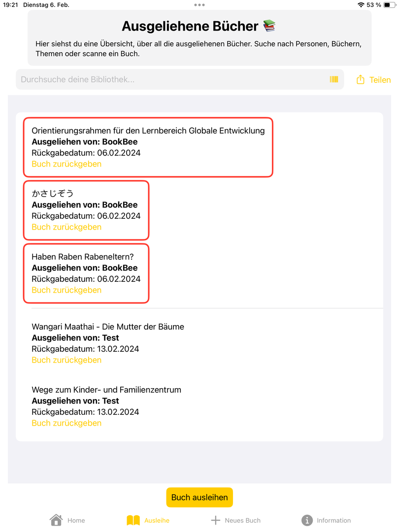Image resolution: width=399 pixels, height=532 pixels.
Task: Tap the plus icon for Neues Buch
Action: coord(215,520)
